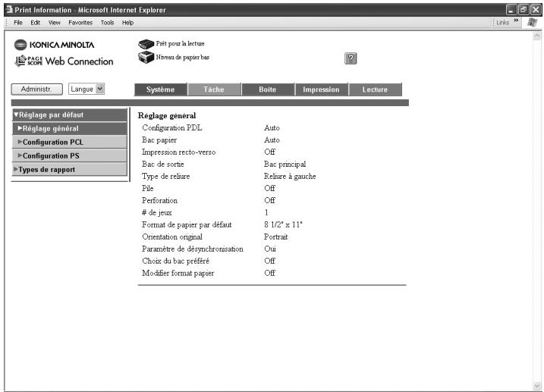This screenshot has height=392, width=544.
Task: Switch to the Boîte tab
Action: (268, 89)
